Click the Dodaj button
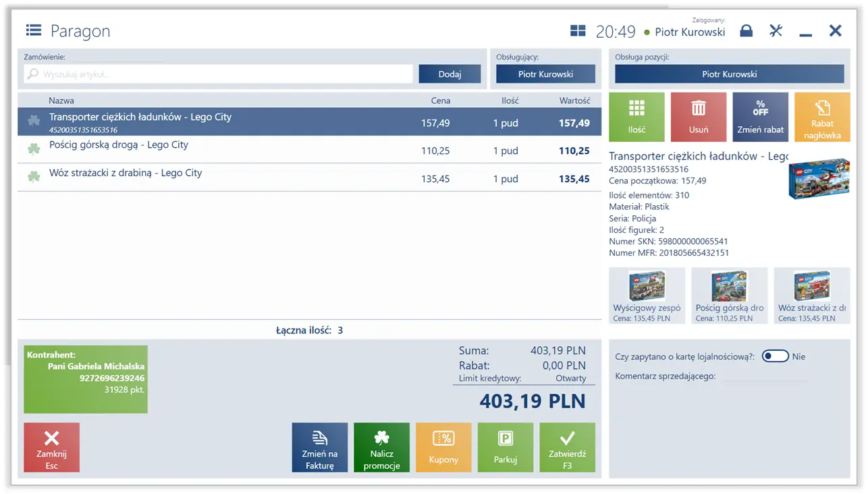The width and height of the screenshot is (868, 494). coord(450,74)
